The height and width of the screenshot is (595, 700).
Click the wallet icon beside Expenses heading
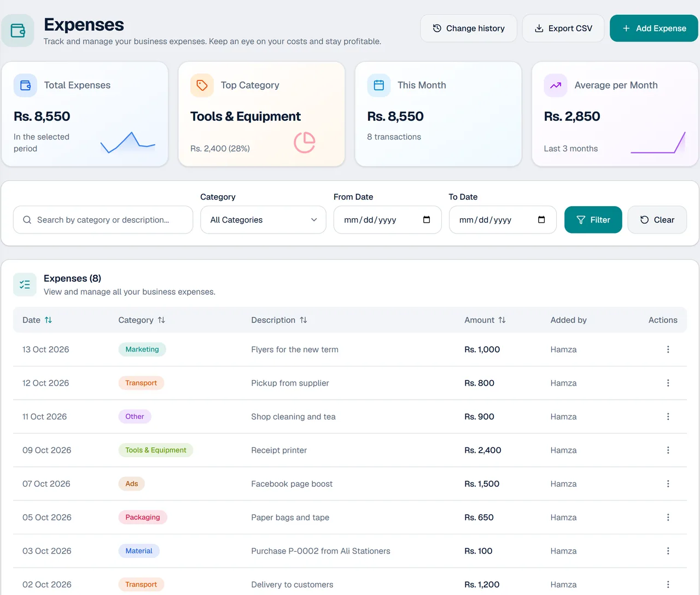[x=18, y=31]
